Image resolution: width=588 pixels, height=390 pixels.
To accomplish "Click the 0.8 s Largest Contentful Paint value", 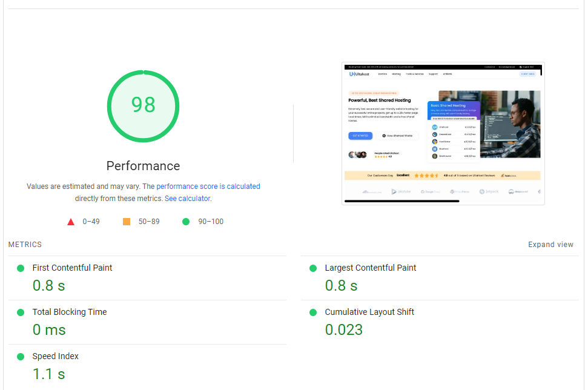I will [342, 286].
